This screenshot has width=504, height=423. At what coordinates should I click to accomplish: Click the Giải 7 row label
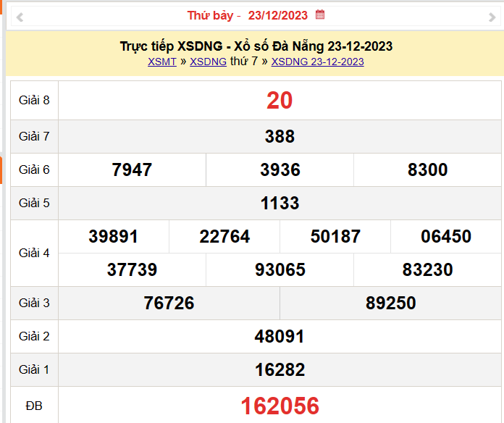pos(34,136)
